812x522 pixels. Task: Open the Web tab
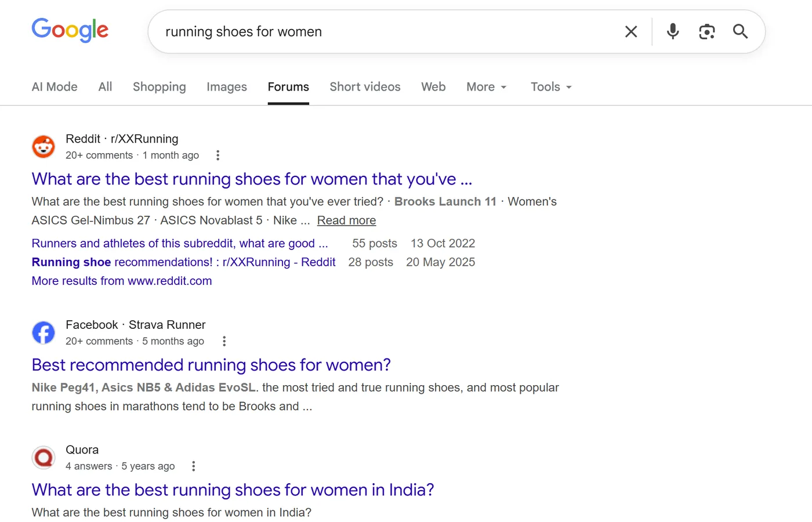pyautogui.click(x=433, y=86)
